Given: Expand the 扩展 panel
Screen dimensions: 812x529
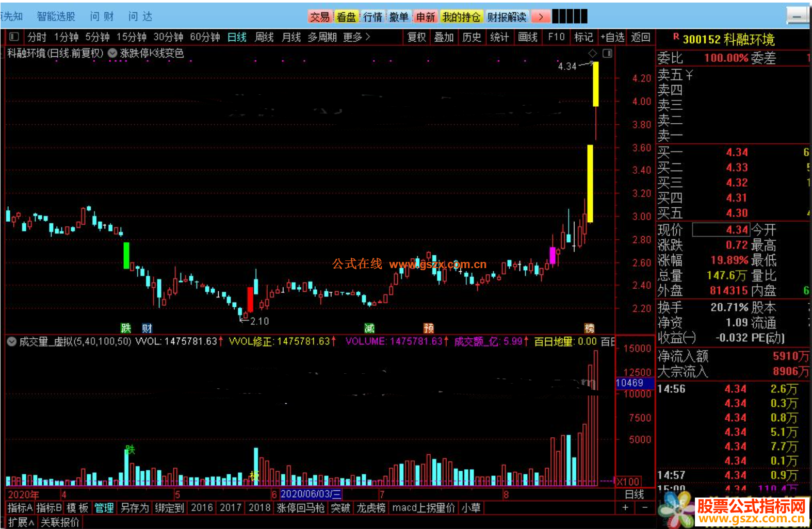Looking at the screenshot, I should pos(21,522).
